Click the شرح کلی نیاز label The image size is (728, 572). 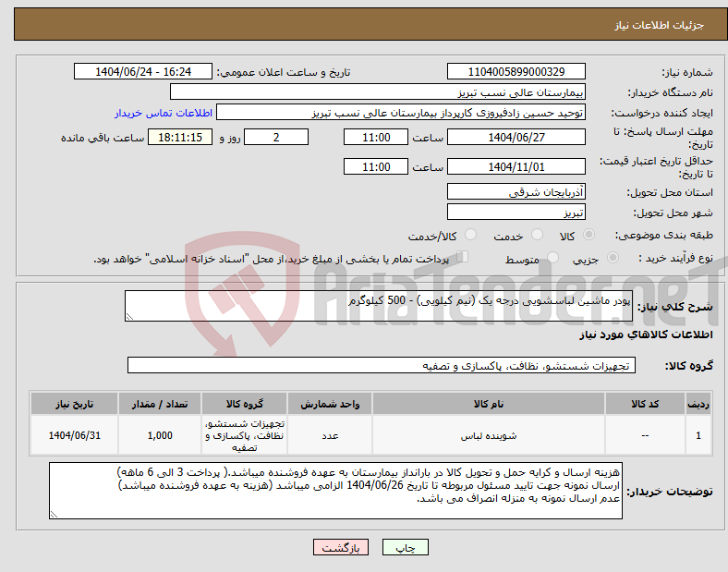point(674,307)
